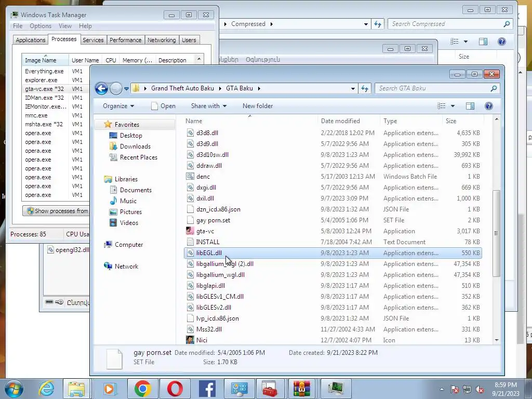Select Network in navigation pane
Viewport: 532px width, 399px height.
126,267
